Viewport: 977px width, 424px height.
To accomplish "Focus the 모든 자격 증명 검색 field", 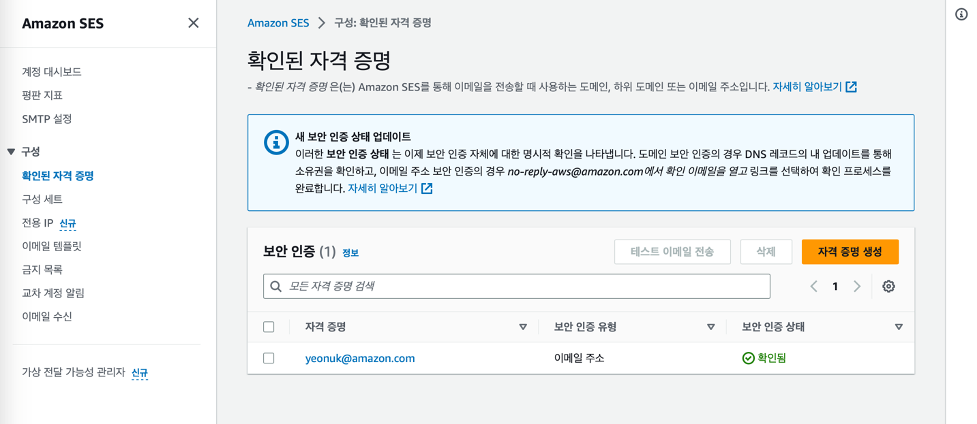I will pyautogui.click(x=517, y=286).
